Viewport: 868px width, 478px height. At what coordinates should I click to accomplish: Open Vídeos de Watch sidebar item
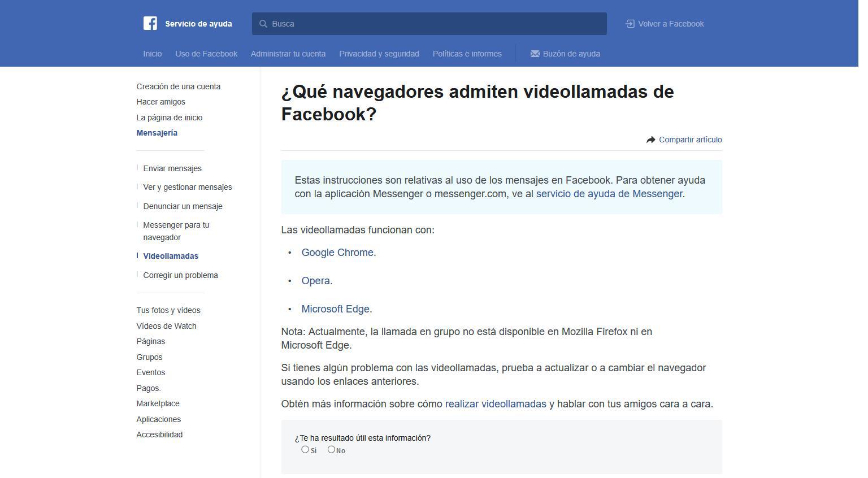point(167,326)
